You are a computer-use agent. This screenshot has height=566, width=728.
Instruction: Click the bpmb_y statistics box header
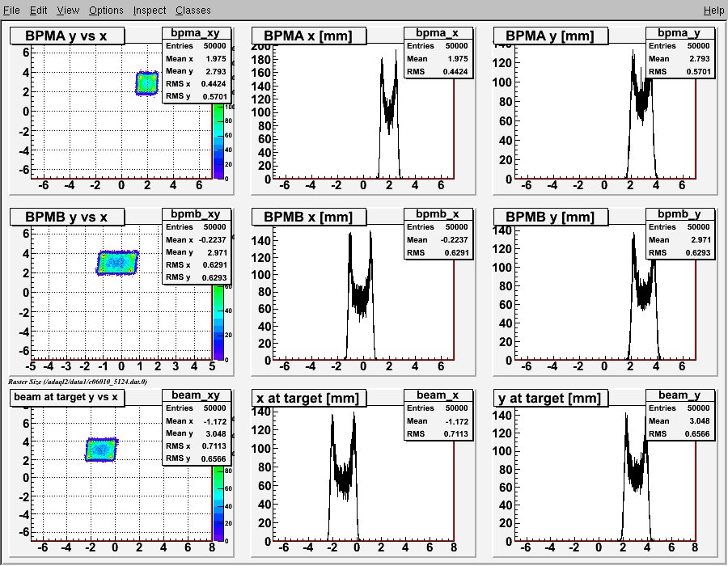[679, 214]
